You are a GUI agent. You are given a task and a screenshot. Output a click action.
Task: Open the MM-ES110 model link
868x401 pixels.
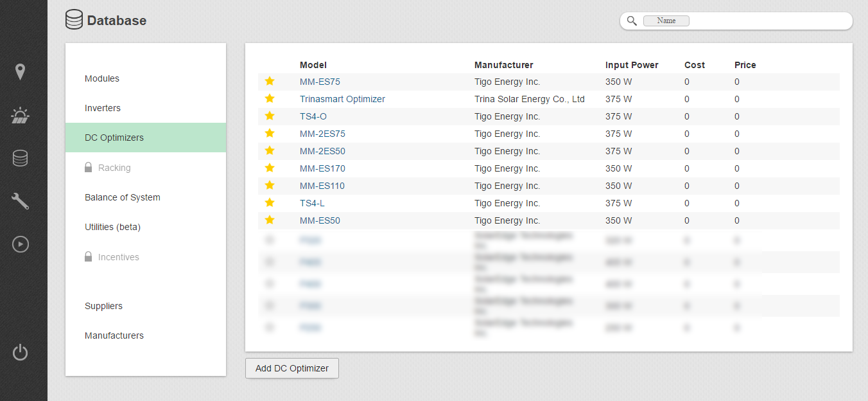[x=322, y=186]
